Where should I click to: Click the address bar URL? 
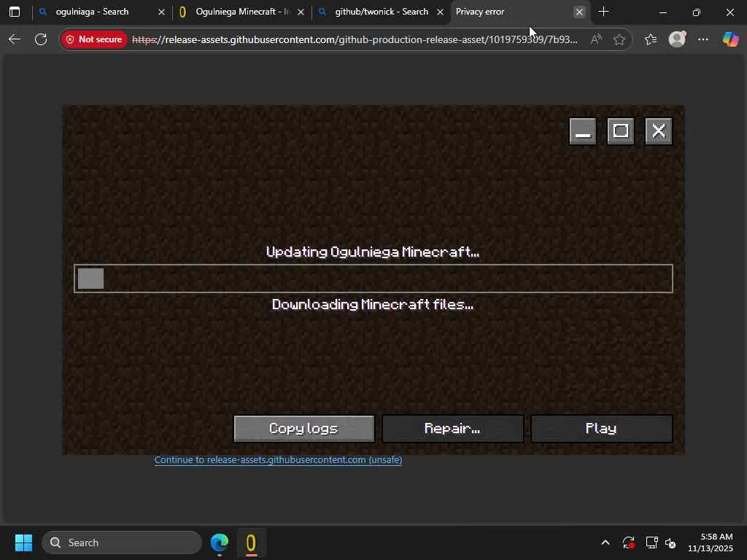355,39
